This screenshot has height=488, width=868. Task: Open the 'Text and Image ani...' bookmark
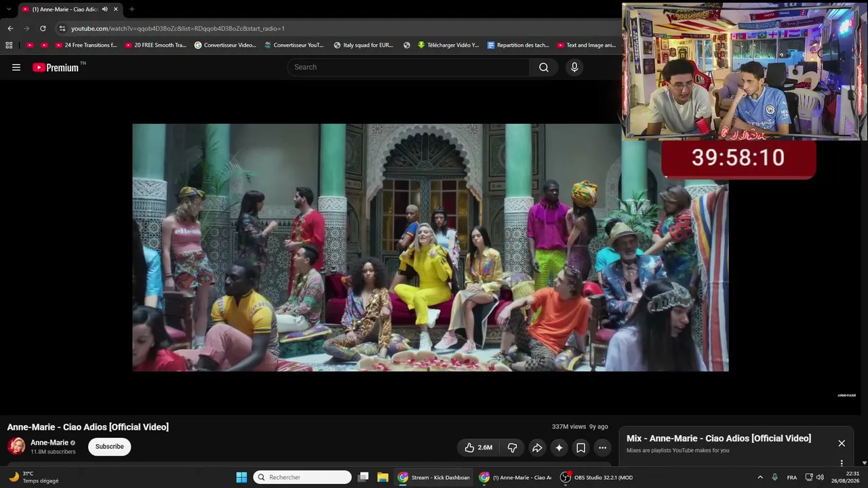click(x=587, y=45)
